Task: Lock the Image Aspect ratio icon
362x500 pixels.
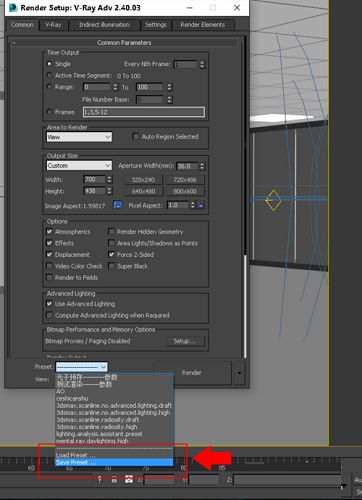Action: pyautogui.click(x=117, y=205)
